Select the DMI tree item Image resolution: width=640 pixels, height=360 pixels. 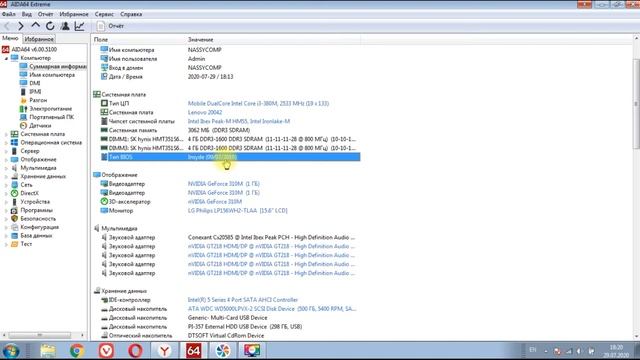click(35, 83)
